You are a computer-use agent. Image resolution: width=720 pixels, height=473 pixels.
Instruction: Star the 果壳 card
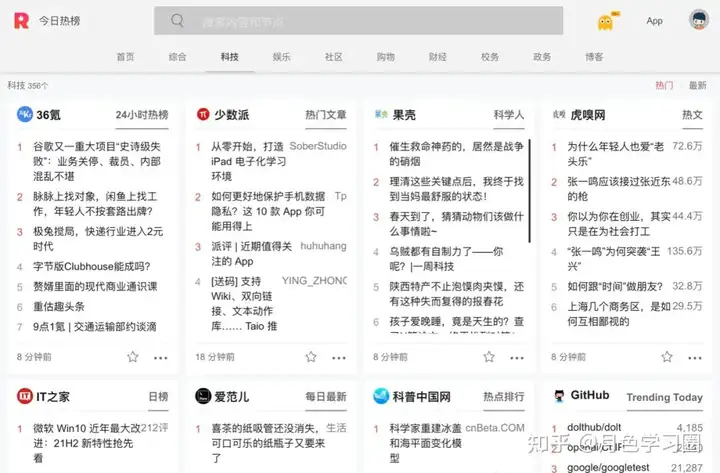pos(489,356)
